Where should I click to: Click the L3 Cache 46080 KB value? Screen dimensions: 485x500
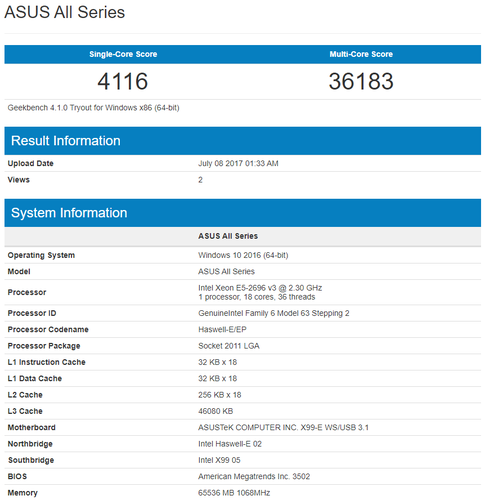tap(216, 411)
